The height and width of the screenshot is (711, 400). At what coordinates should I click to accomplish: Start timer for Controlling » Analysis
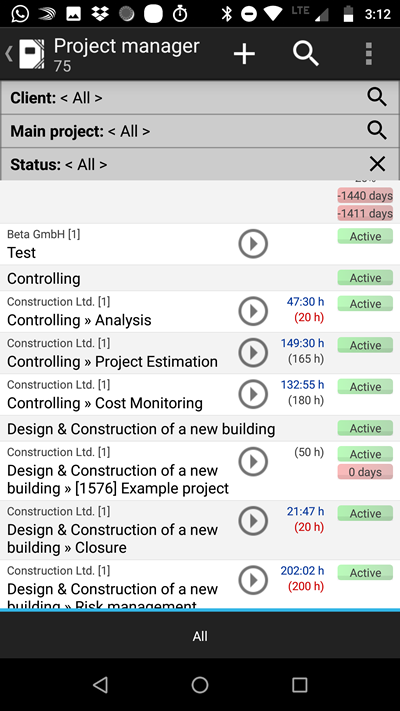pyautogui.click(x=253, y=311)
